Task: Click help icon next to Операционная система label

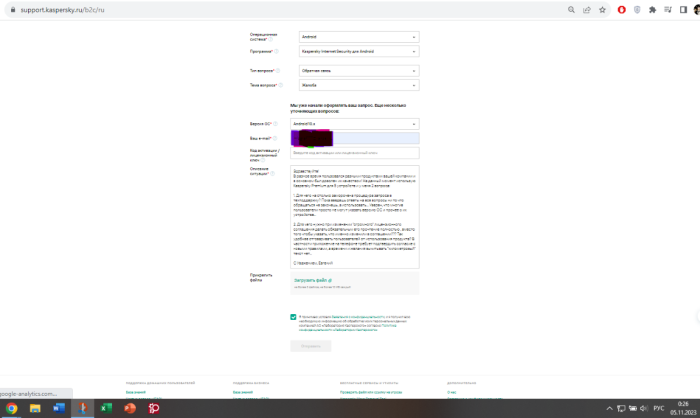Action: coord(271,39)
